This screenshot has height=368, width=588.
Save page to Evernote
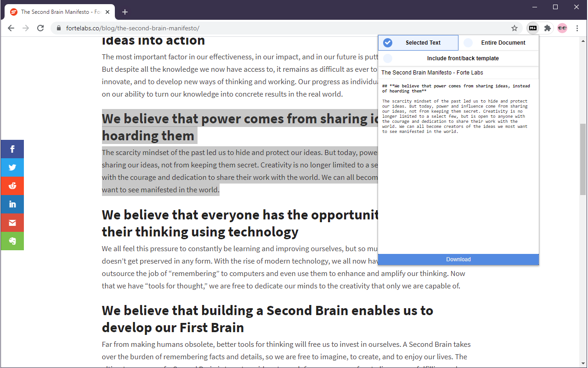point(12,241)
